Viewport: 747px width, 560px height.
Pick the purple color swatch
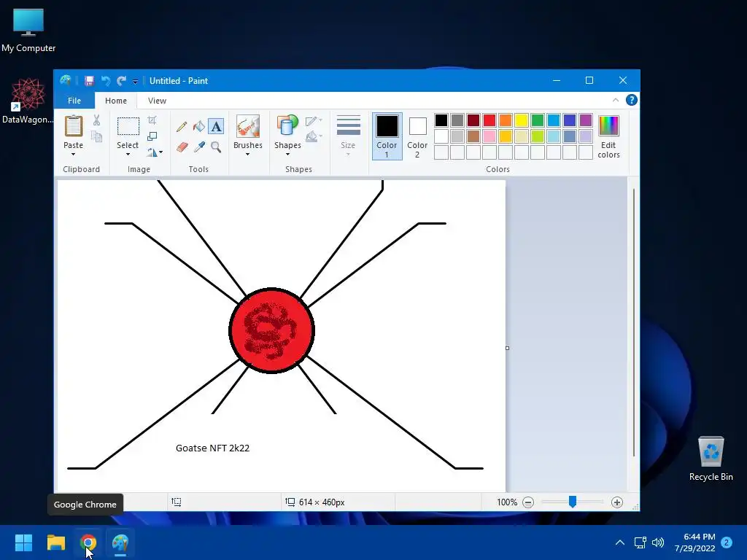pos(586,120)
